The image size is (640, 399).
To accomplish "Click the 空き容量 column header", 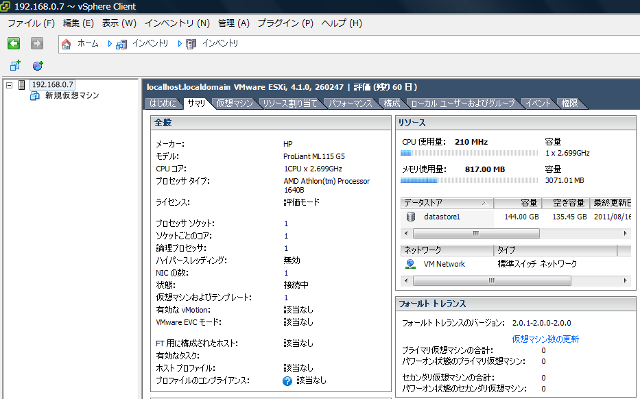I will click(566, 203).
